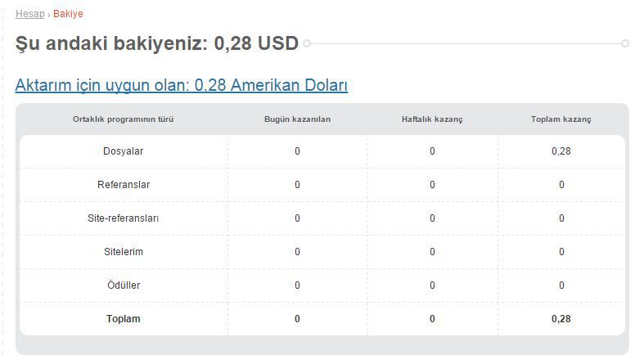Click the Sitelerim row label
Viewport: 644px width, 355px height.
[124, 252]
